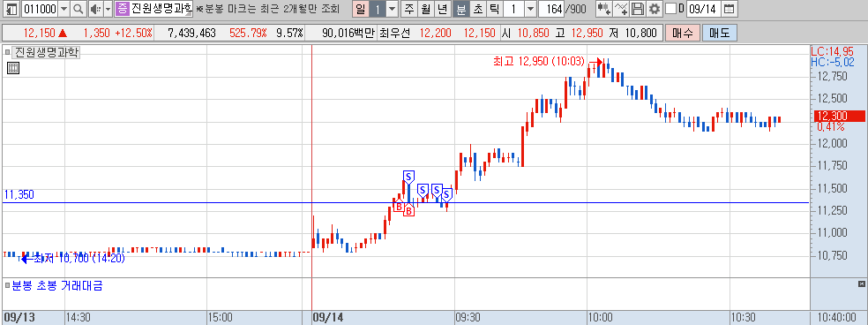This screenshot has width=868, height=325.
Task: Click the 매도 sell button
Action: click(x=719, y=33)
